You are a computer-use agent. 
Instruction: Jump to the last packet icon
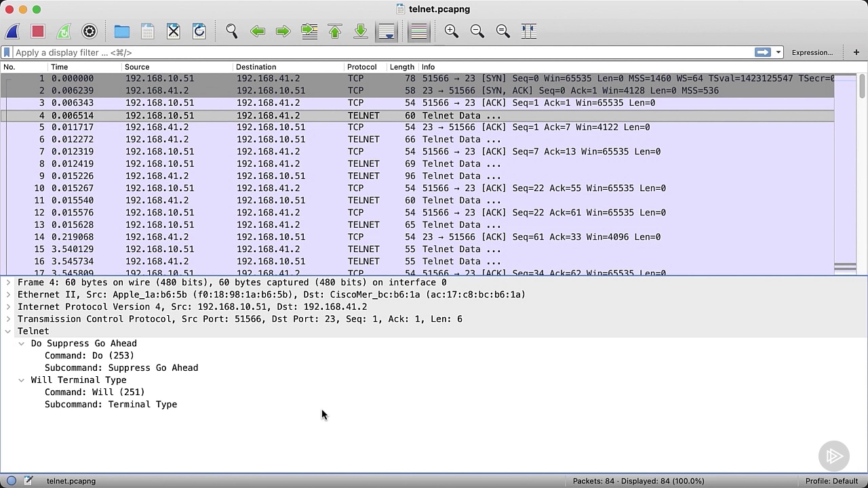point(361,31)
